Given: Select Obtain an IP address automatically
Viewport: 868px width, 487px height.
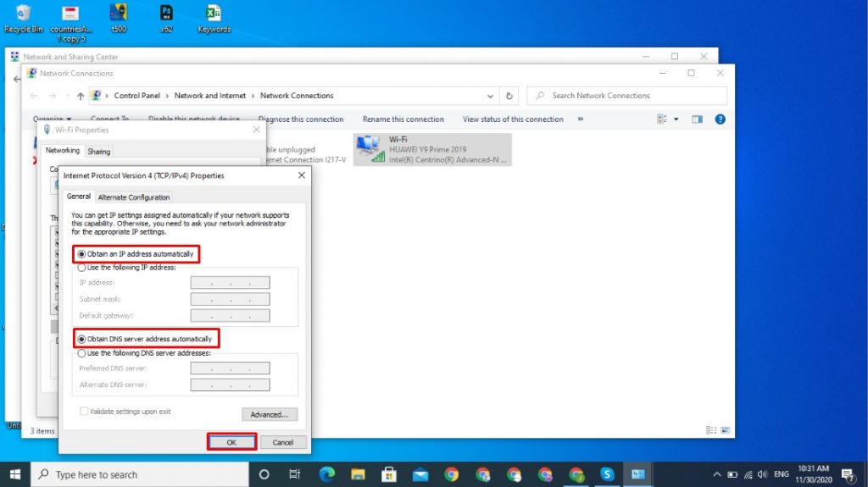Looking at the screenshot, I should click(82, 254).
